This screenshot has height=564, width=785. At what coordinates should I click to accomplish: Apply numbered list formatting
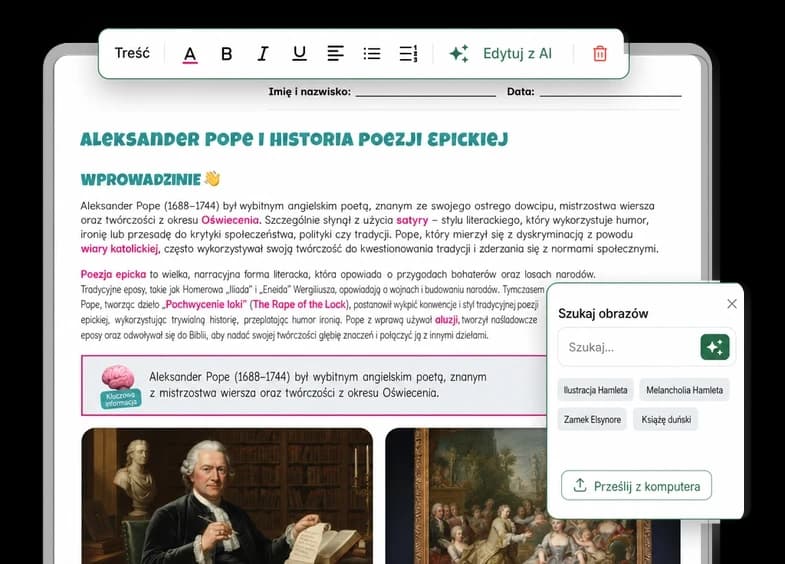coord(408,54)
